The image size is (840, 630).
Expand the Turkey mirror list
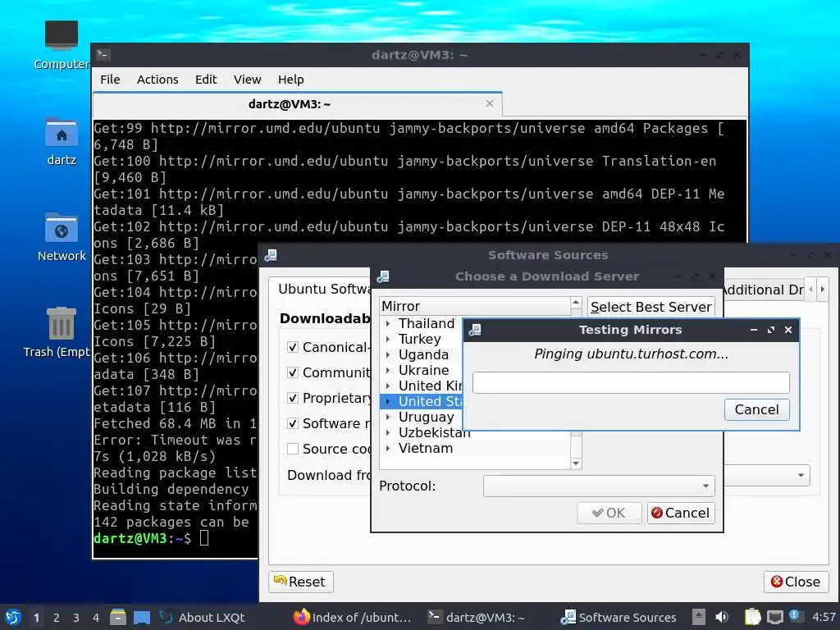click(x=388, y=339)
